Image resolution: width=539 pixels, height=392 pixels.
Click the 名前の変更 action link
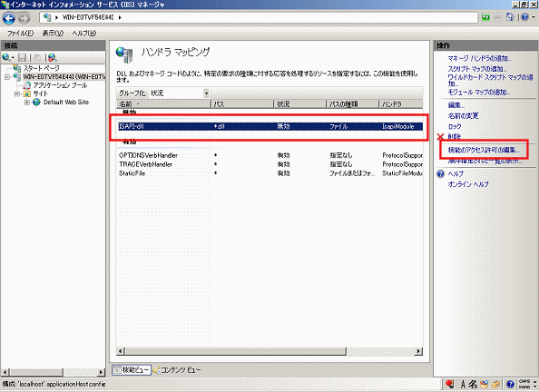(x=463, y=116)
